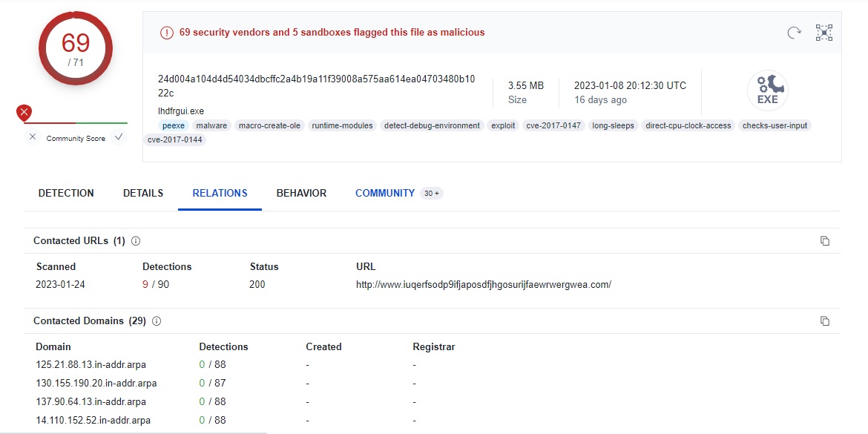Open the contacted iuqerfsodp URL
The height and width of the screenshot is (434, 868).
click(483, 285)
